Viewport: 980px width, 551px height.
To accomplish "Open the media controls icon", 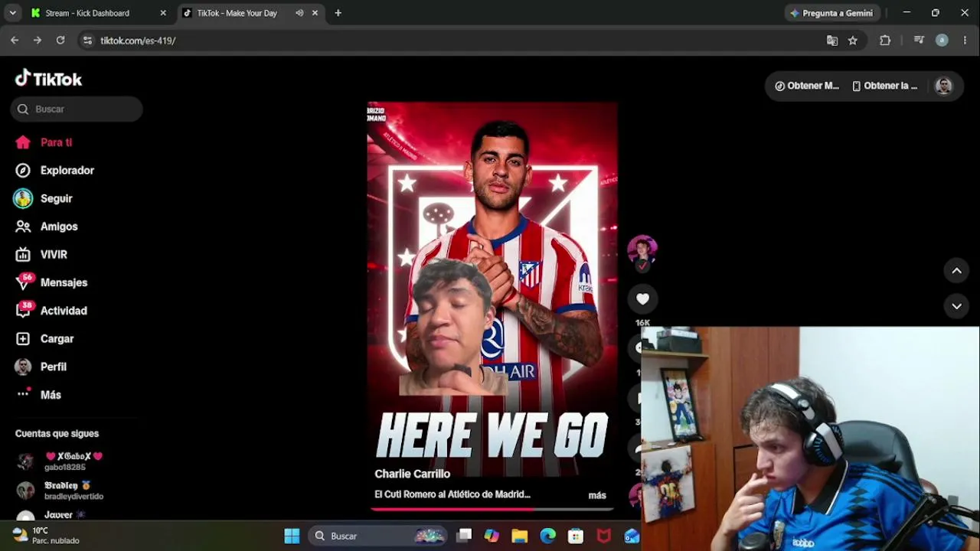I will (919, 41).
